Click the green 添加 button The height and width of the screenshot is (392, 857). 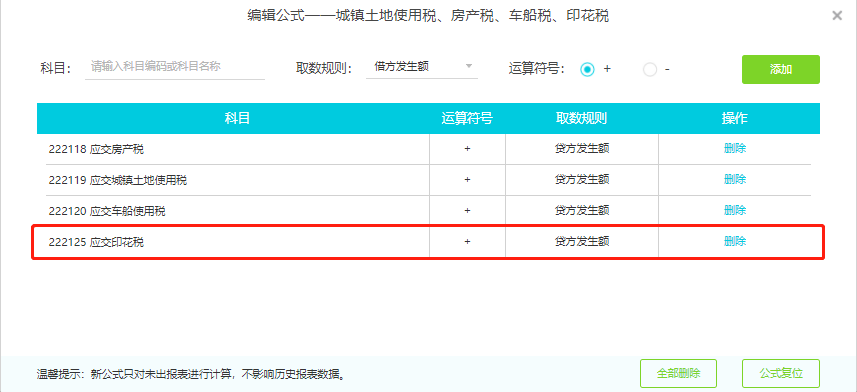[x=780, y=69]
